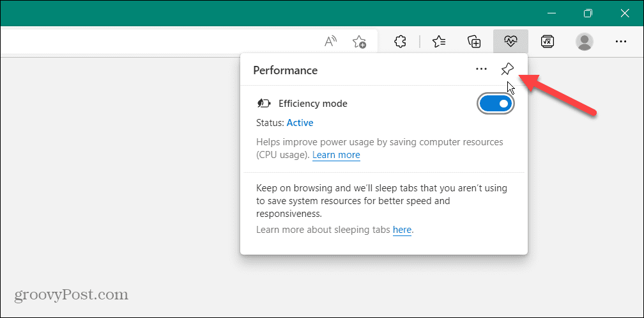The width and height of the screenshot is (644, 318).
Task: Close the browser window
Action: click(x=624, y=13)
